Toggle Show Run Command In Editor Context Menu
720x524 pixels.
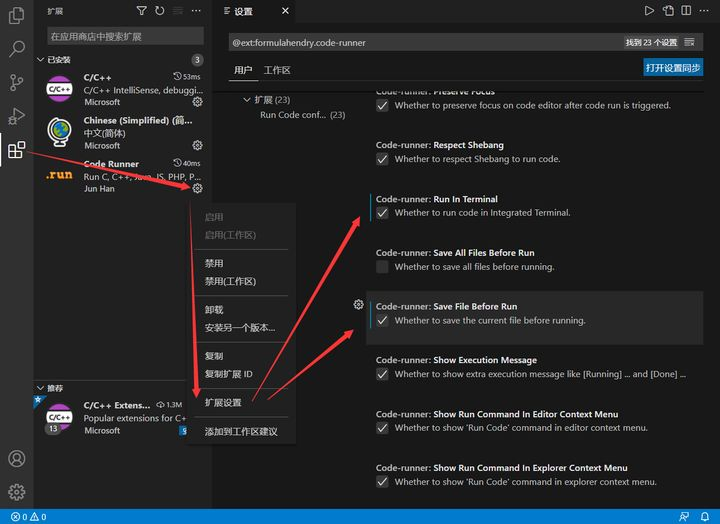[382, 428]
